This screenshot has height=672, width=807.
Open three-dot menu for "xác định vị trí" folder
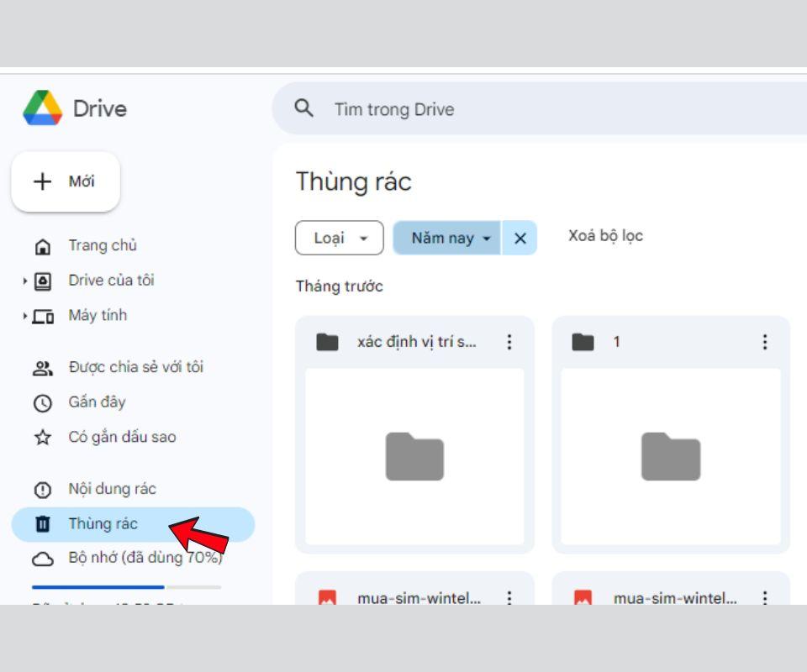(x=509, y=342)
